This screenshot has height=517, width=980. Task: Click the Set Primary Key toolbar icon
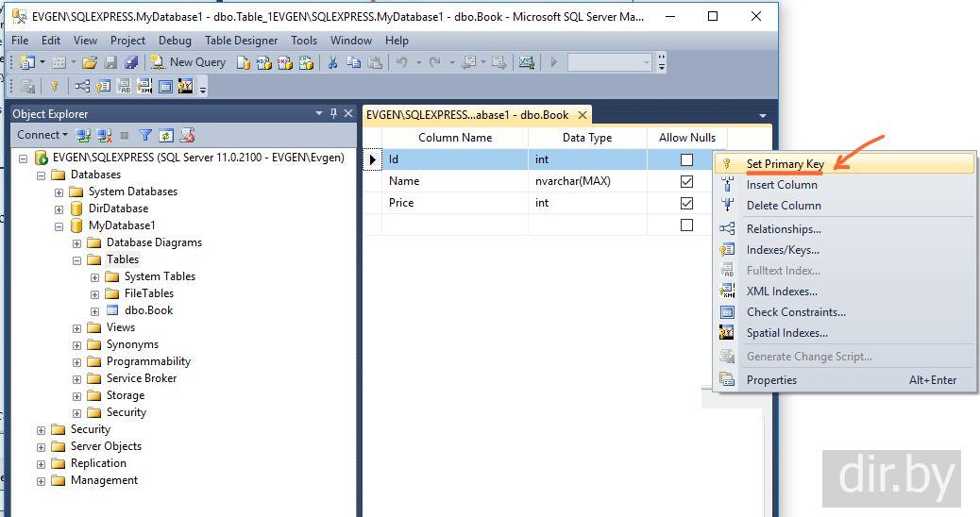pos(55,86)
